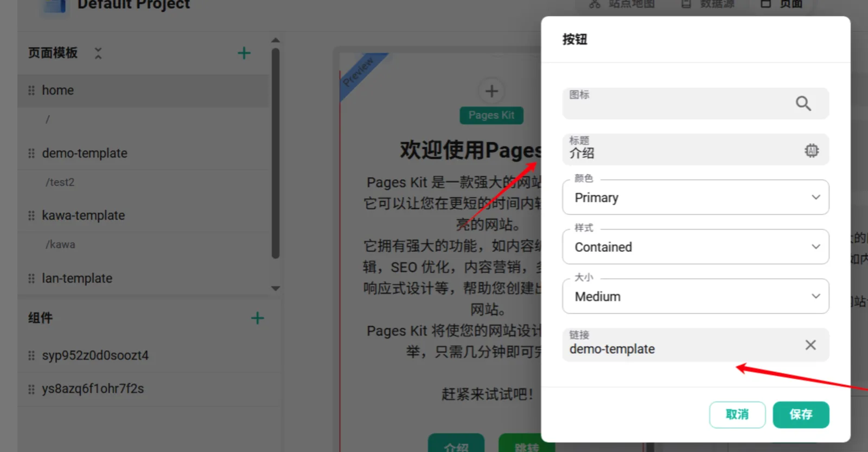Click the template list vertical scrollbar thumb
Screen dimensions: 868x452
tap(276, 154)
